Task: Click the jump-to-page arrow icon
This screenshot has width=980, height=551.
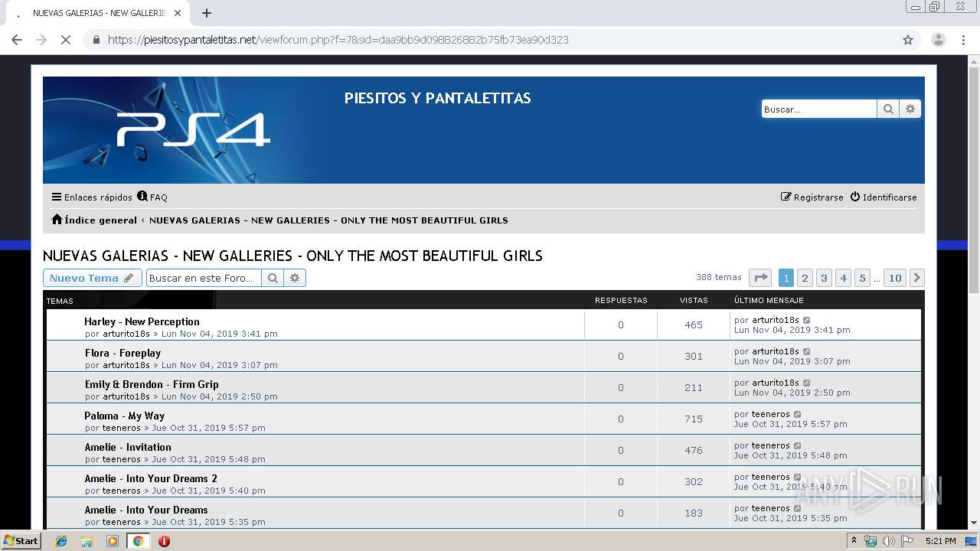Action: [760, 278]
